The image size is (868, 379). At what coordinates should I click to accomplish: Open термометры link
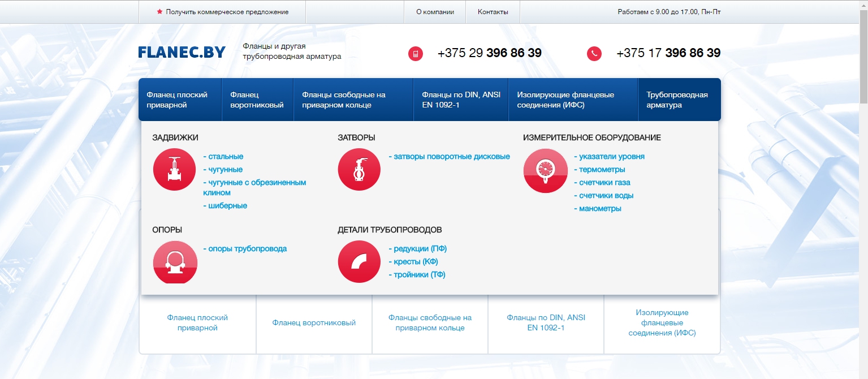pos(599,170)
